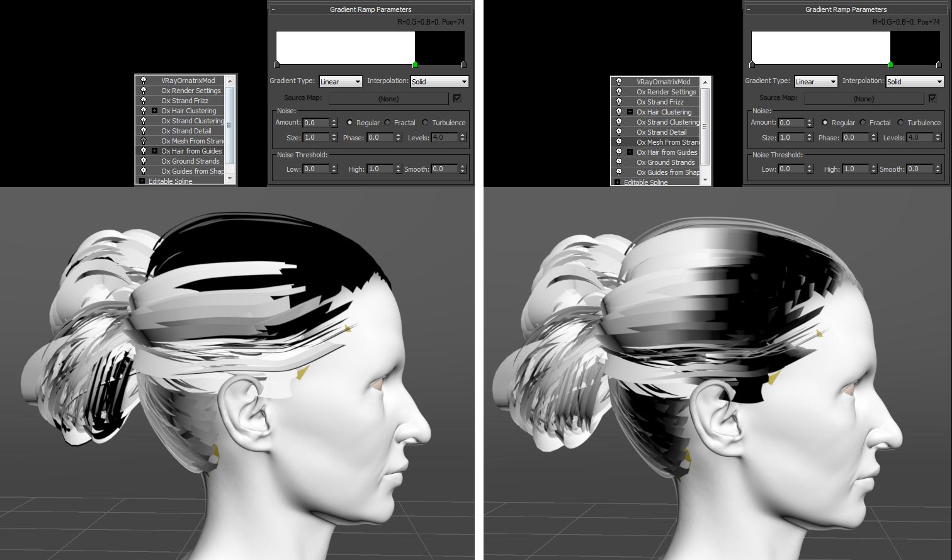Click Noise Amount input field in right panel
The height and width of the screenshot is (560, 952).
pyautogui.click(x=791, y=123)
